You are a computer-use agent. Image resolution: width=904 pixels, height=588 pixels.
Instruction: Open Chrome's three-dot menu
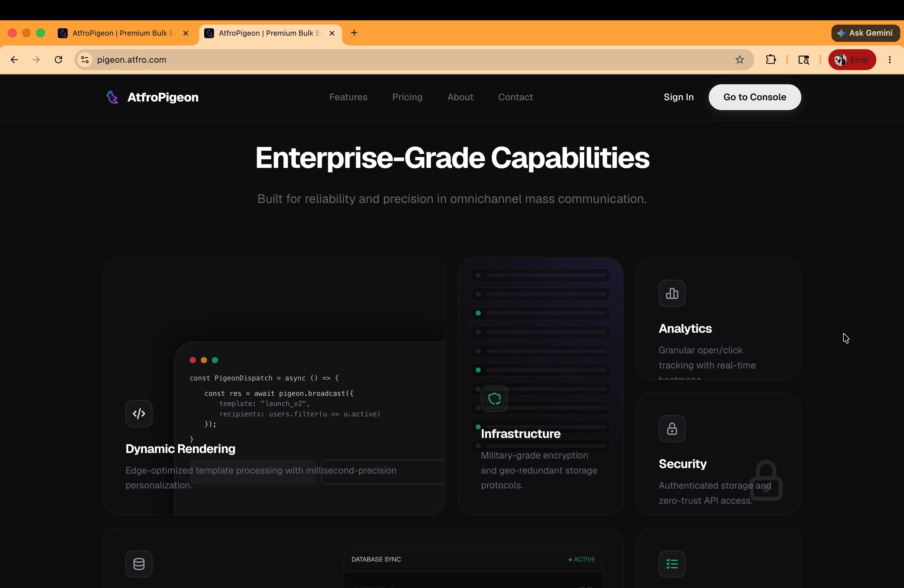tap(890, 60)
